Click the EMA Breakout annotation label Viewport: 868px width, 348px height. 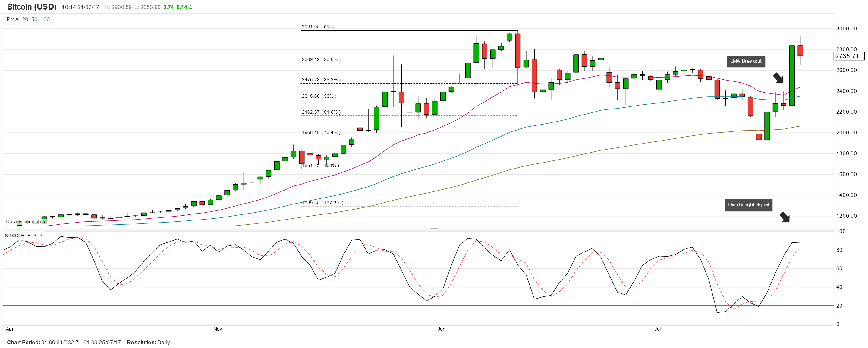[x=746, y=62]
